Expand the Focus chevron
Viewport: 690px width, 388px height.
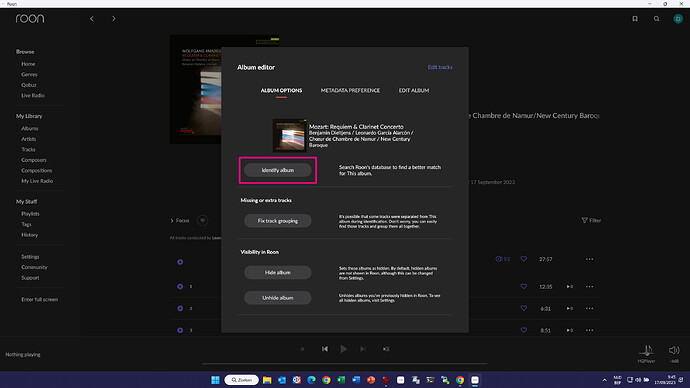click(172, 220)
